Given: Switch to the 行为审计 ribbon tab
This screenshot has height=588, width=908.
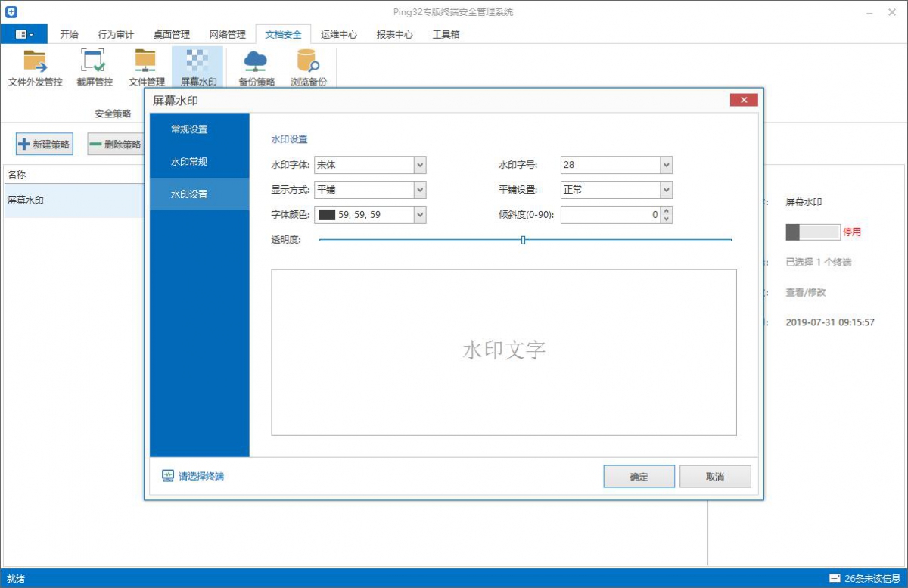Looking at the screenshot, I should [x=116, y=34].
